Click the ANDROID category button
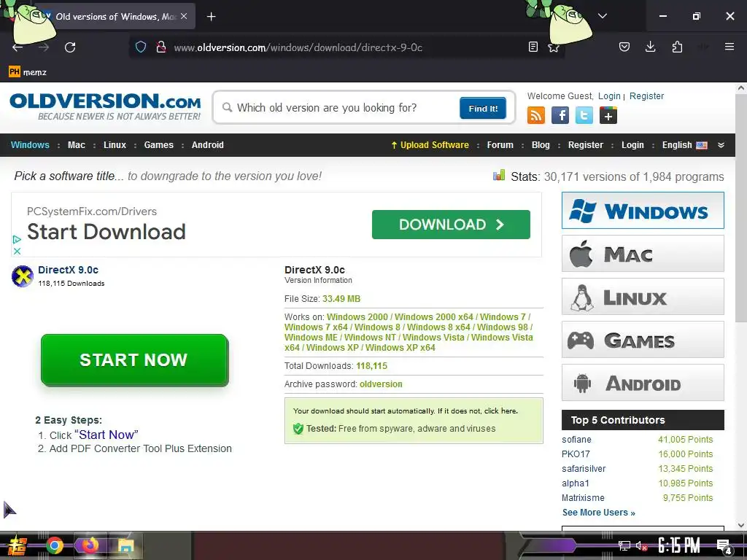 click(x=643, y=382)
